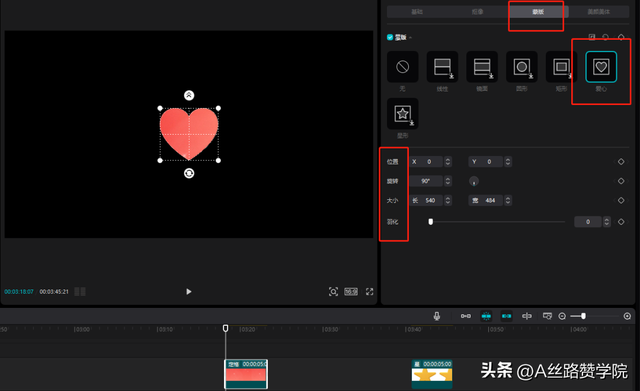Select the heart mask shape
The width and height of the screenshot is (640, 391).
click(601, 67)
